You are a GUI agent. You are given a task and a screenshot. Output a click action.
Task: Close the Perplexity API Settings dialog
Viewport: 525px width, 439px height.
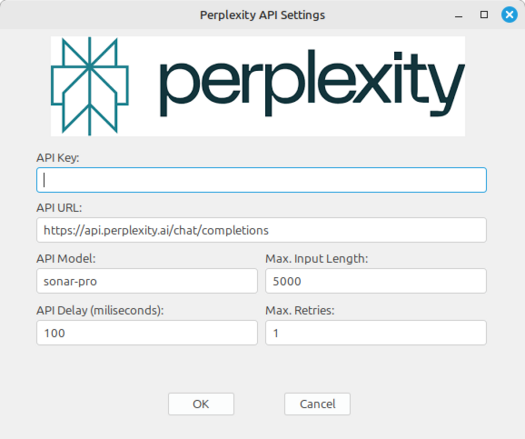pyautogui.click(x=509, y=15)
